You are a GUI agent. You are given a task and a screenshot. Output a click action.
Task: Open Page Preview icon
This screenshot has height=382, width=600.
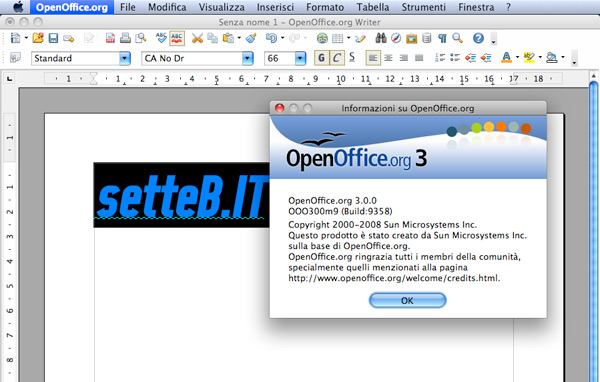point(141,38)
